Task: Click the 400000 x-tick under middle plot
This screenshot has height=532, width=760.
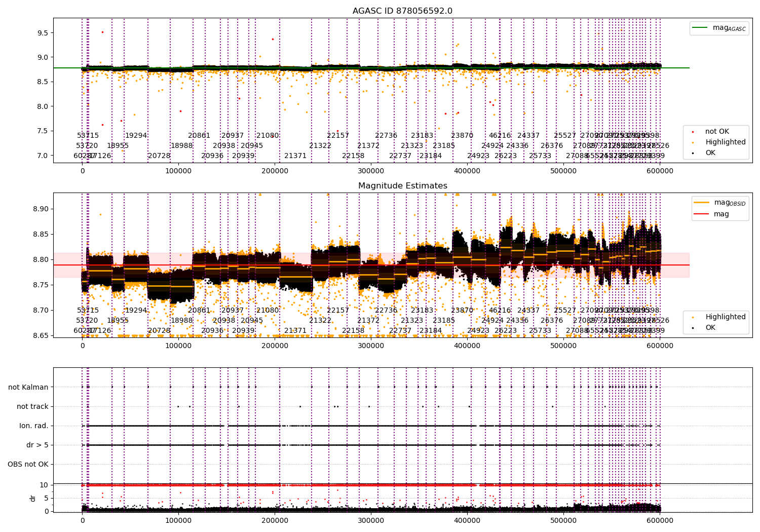Action: pyautogui.click(x=467, y=346)
